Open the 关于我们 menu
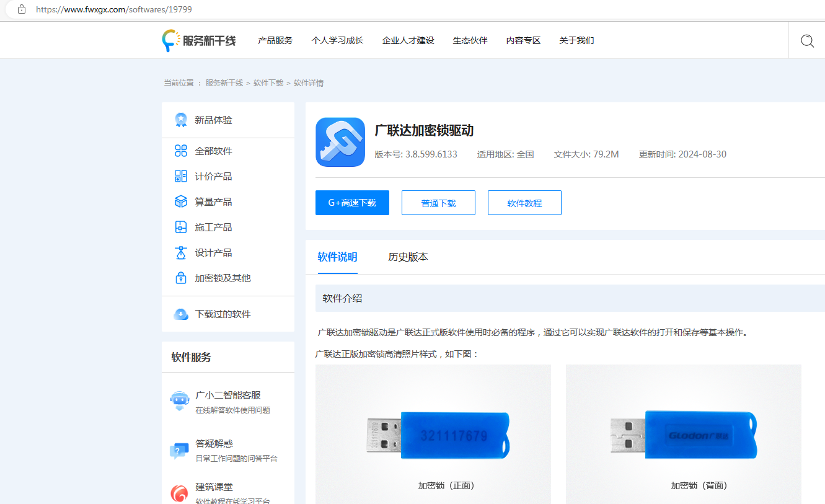 point(576,40)
